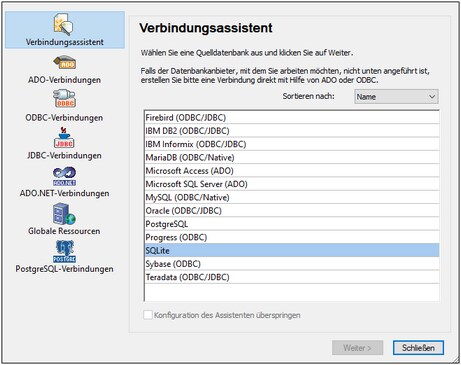
Task: Pick PostgreSQL from the database list
Action: pos(292,224)
